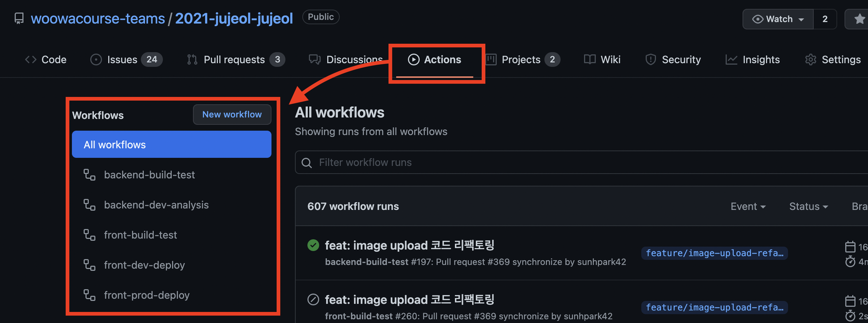Open the Insights tab
This screenshot has height=323, width=868.
(x=753, y=60)
